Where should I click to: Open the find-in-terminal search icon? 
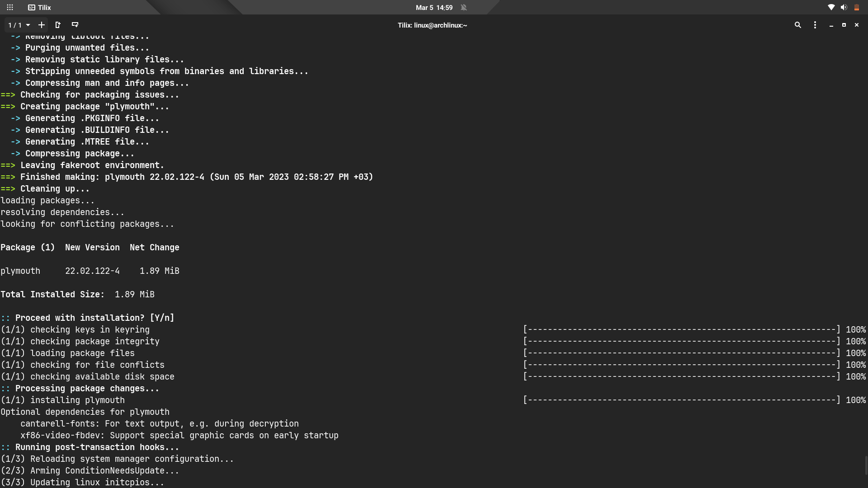point(797,25)
